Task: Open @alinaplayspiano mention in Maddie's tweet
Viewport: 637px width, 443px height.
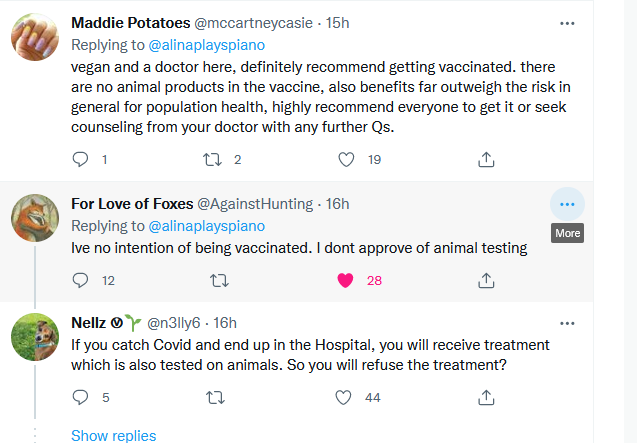Action: 206,45
